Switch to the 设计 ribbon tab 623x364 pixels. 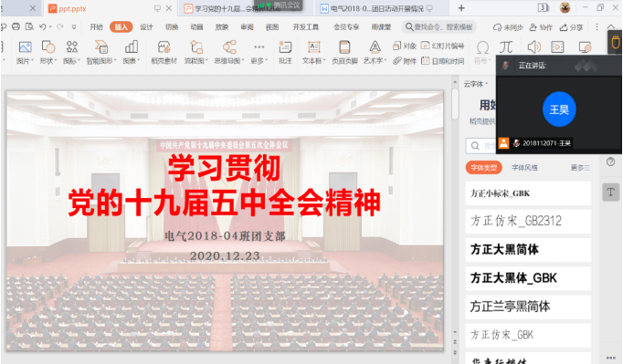pos(146,27)
